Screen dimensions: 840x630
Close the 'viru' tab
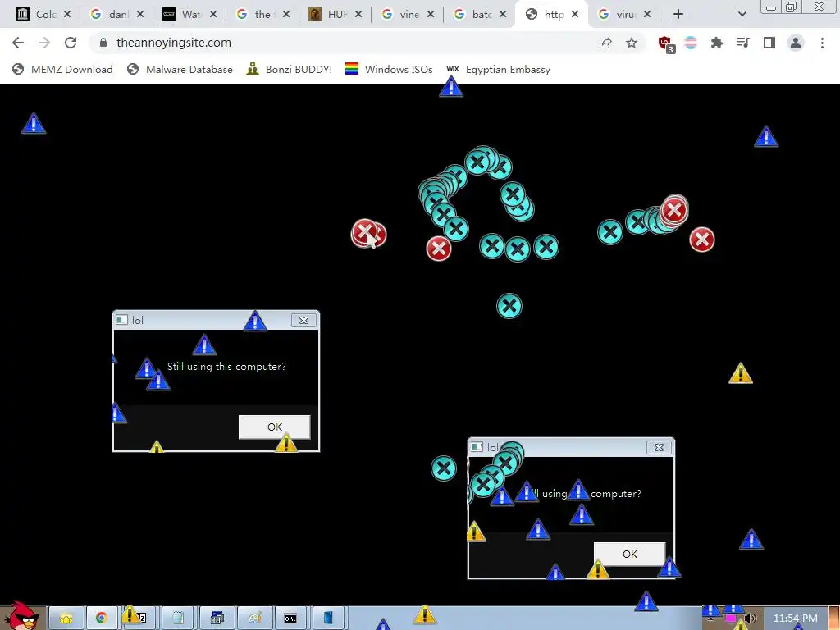pyautogui.click(x=647, y=15)
